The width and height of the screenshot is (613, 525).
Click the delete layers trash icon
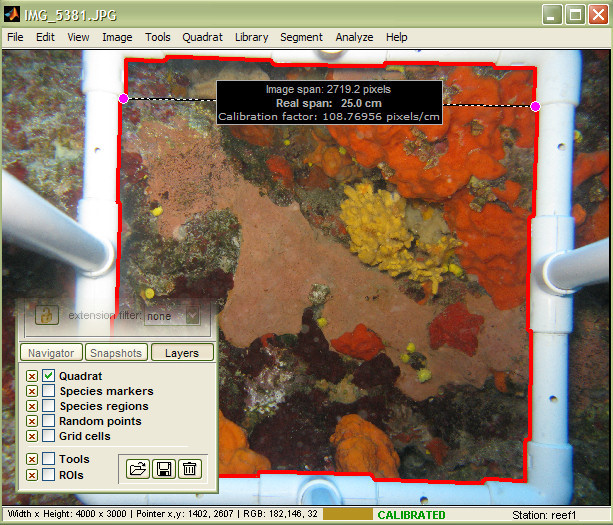tap(190, 467)
